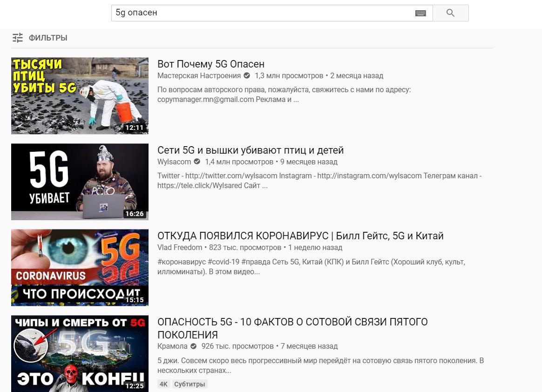Open thumbnail 'Тысячи птиц убиты 5G'
Image resolution: width=542 pixels, height=392 pixels.
(80, 96)
